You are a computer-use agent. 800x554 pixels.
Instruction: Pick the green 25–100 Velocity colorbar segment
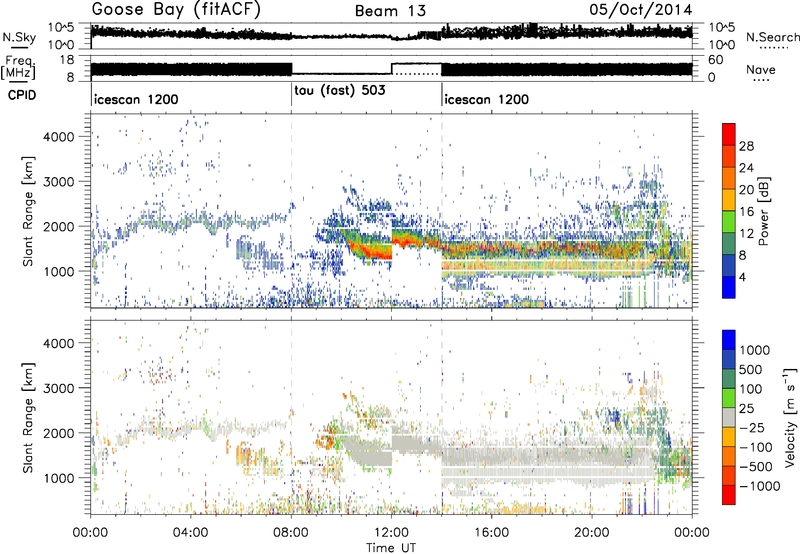pos(729,398)
